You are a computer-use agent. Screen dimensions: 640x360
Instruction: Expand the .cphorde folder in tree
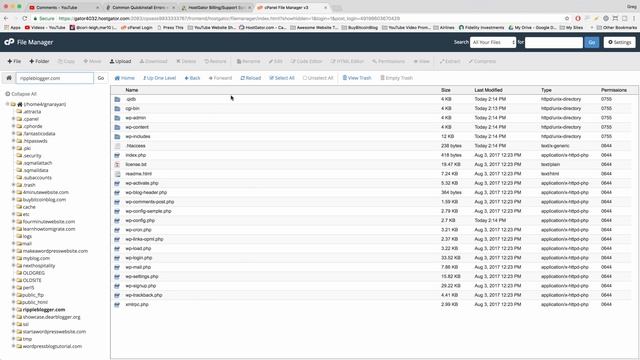tap(13, 126)
